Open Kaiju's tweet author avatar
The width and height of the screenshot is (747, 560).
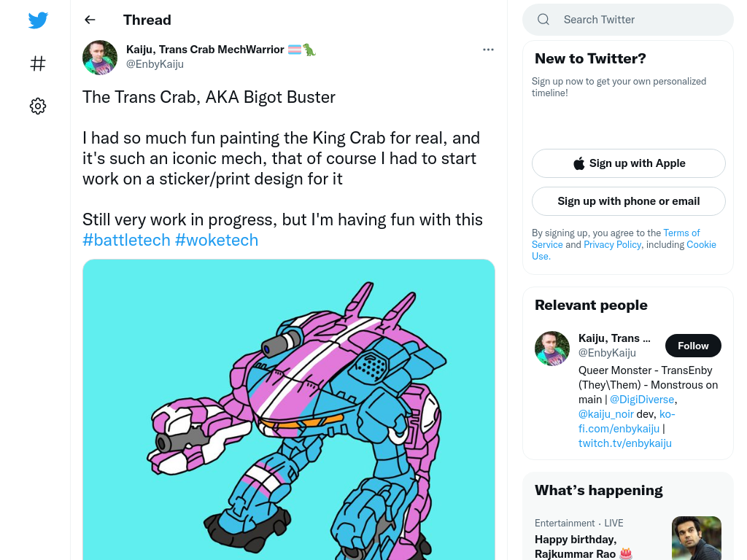point(100,58)
